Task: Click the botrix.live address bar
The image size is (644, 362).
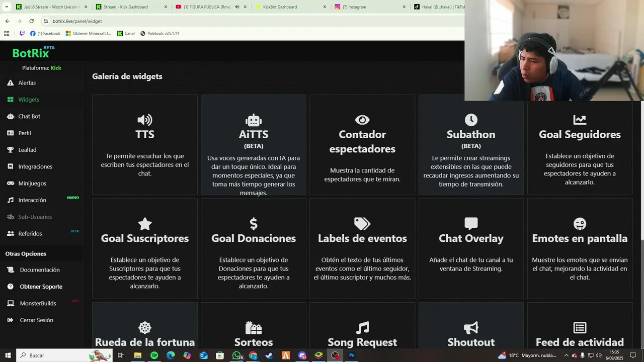Action: (252, 21)
